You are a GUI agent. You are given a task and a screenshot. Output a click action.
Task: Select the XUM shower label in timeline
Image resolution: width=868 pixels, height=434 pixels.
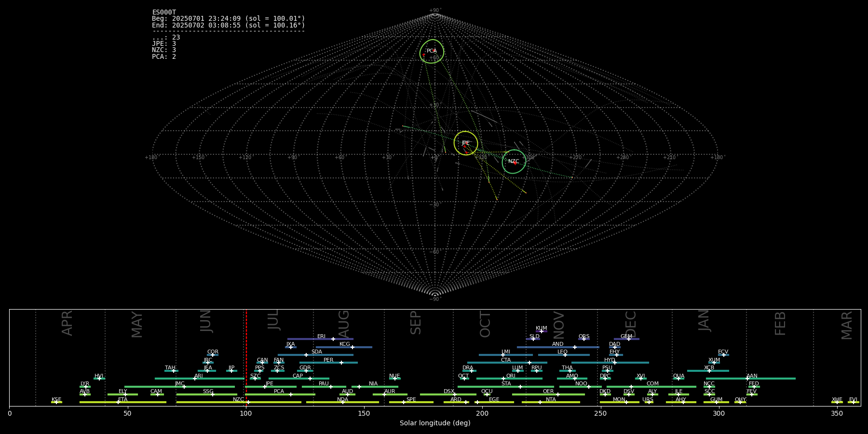click(x=714, y=360)
